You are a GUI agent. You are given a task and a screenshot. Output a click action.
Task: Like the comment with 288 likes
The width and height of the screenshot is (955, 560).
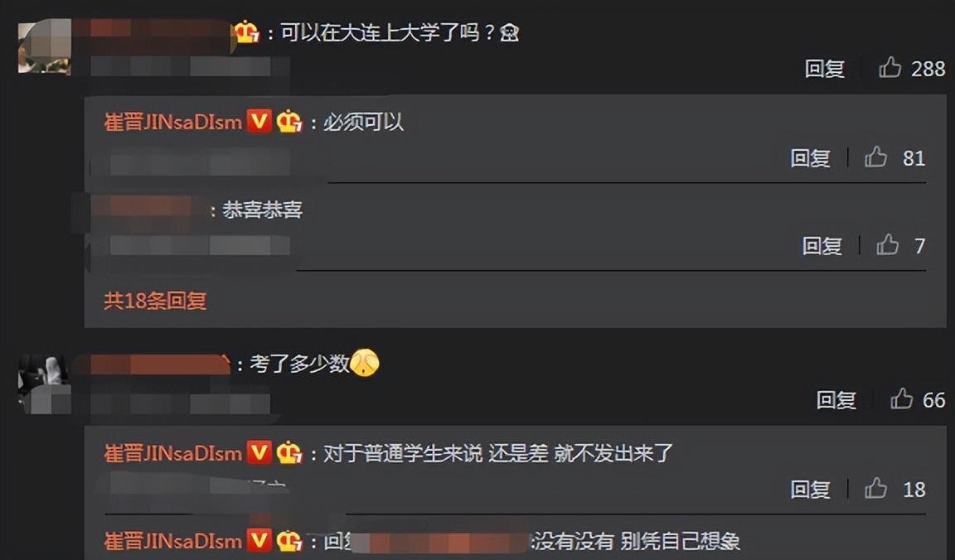tap(890, 68)
